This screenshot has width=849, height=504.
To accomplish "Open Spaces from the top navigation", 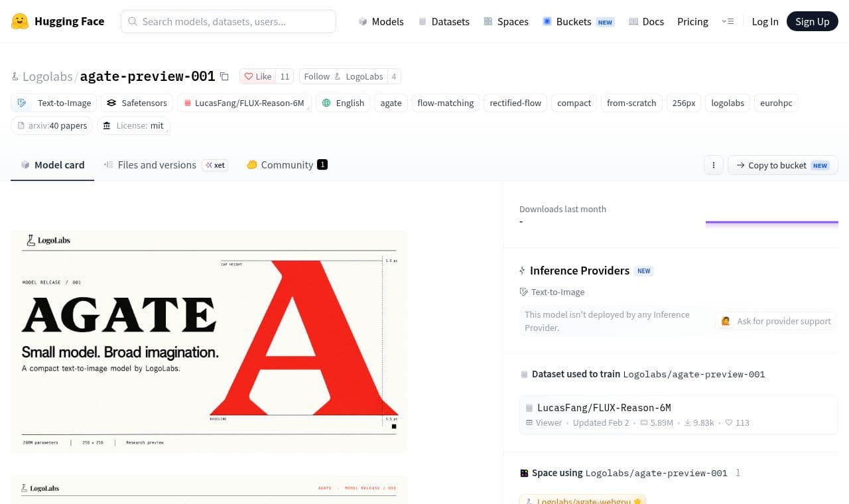I will (506, 21).
